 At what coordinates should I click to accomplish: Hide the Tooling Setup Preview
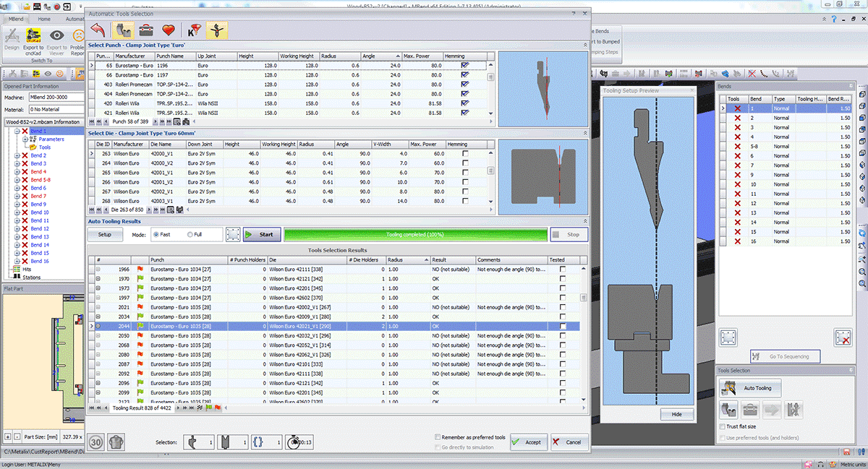[677, 415]
